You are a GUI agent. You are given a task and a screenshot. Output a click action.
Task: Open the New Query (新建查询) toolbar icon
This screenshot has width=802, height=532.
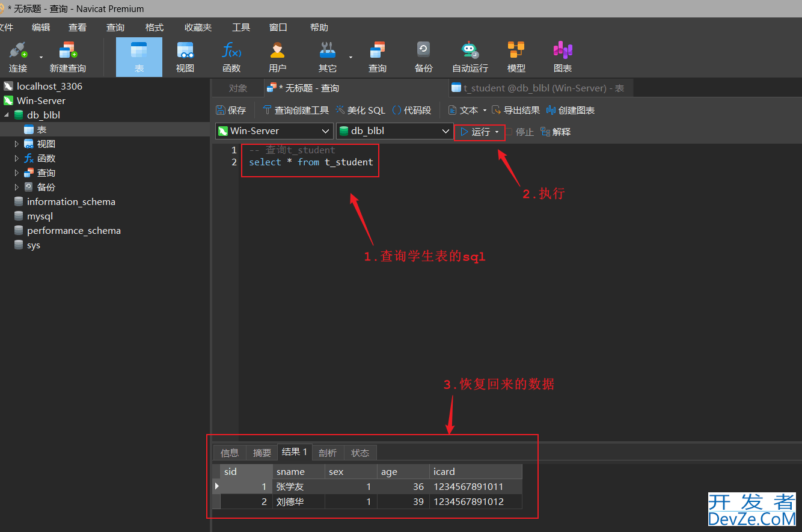(x=68, y=57)
